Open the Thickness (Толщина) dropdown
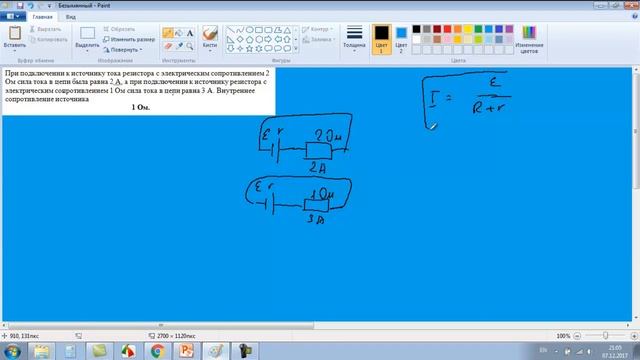This screenshot has width=640, height=360. point(354,39)
